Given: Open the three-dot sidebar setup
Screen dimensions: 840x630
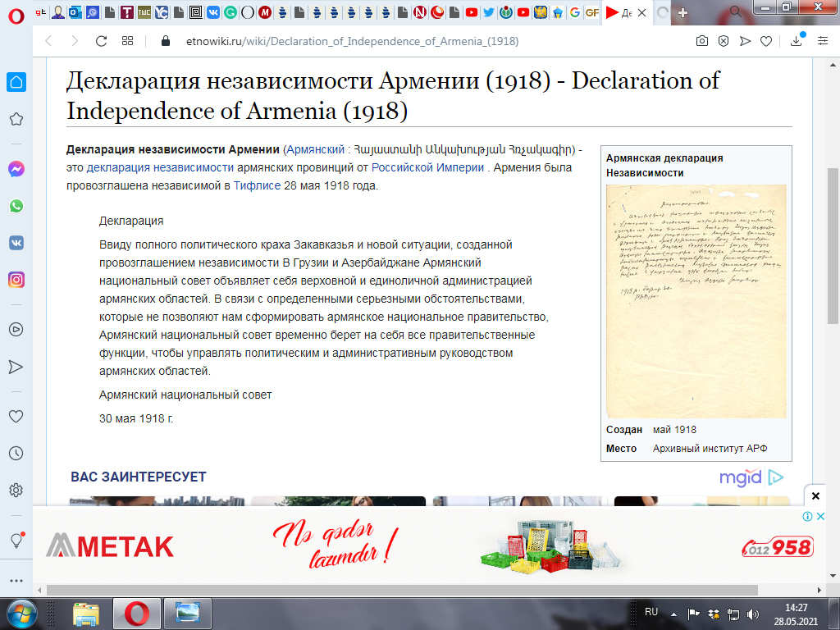Looking at the screenshot, I should [x=16, y=580].
